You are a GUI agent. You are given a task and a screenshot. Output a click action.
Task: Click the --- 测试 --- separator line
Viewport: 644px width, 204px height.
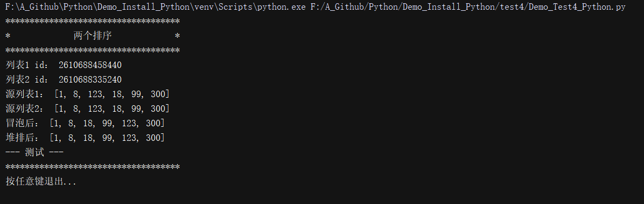(34, 152)
